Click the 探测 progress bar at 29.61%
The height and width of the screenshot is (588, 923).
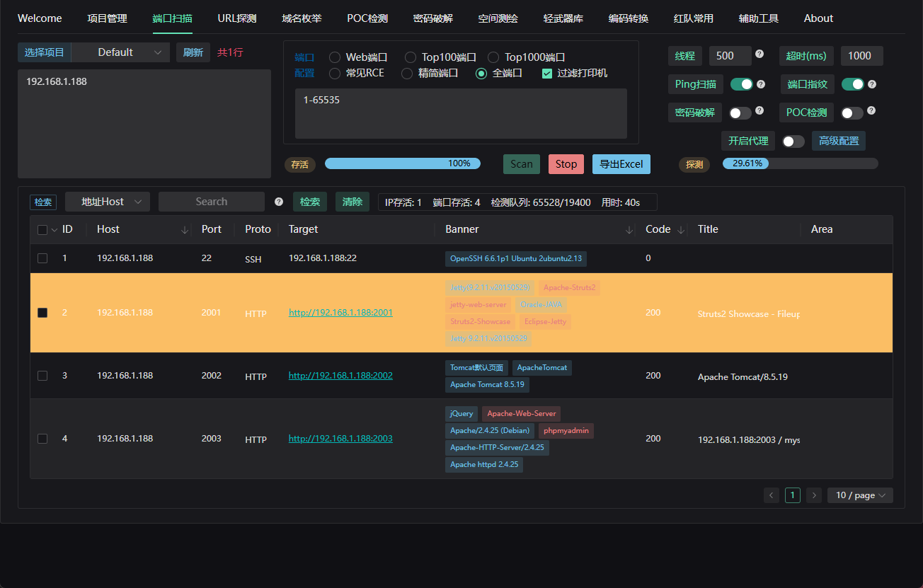coord(800,163)
